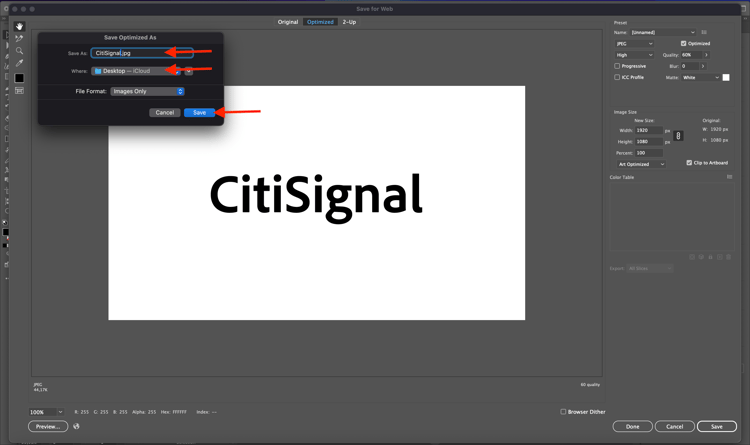
Task: Click the Percent 100 field
Action: [649, 153]
